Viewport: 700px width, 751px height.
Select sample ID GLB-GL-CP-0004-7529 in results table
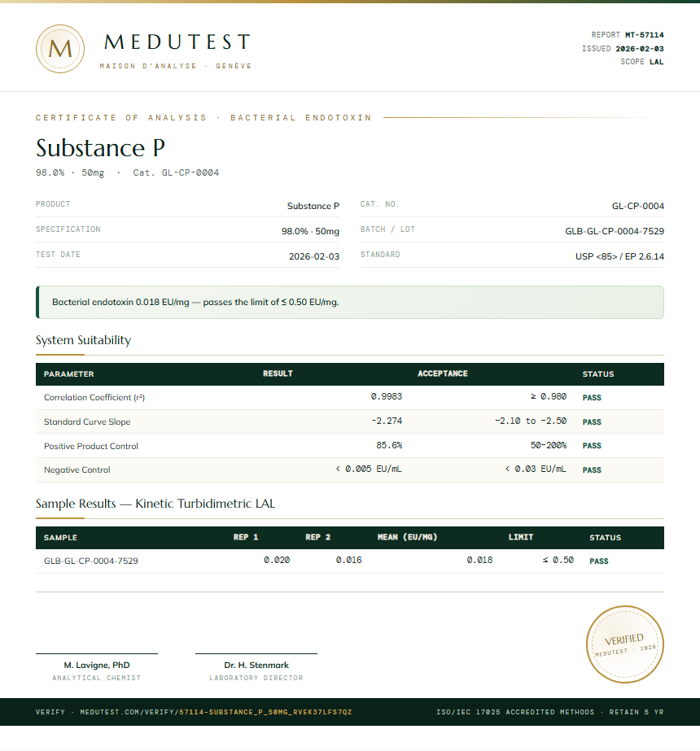(x=91, y=561)
